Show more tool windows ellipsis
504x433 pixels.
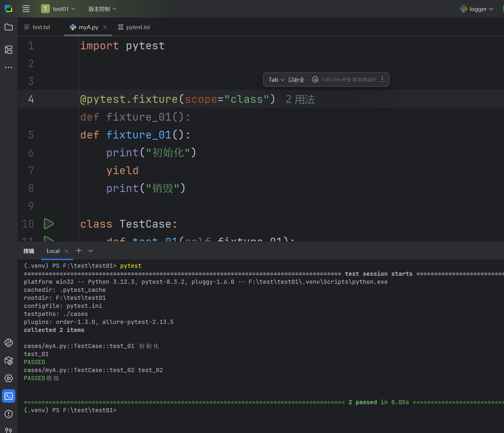click(x=9, y=67)
